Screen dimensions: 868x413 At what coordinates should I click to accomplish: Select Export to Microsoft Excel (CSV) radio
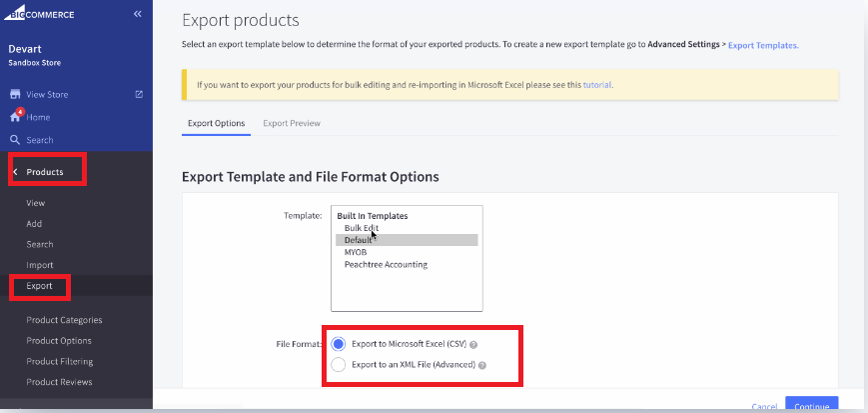[338, 344]
